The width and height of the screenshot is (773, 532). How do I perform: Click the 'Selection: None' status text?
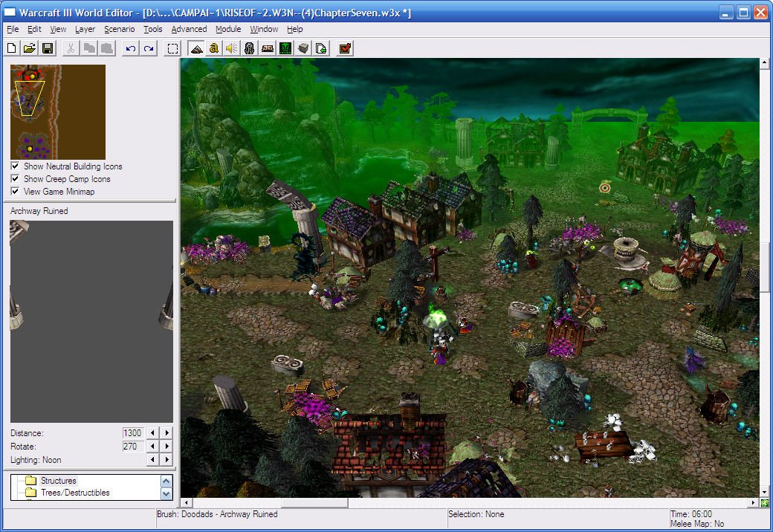tap(476, 514)
